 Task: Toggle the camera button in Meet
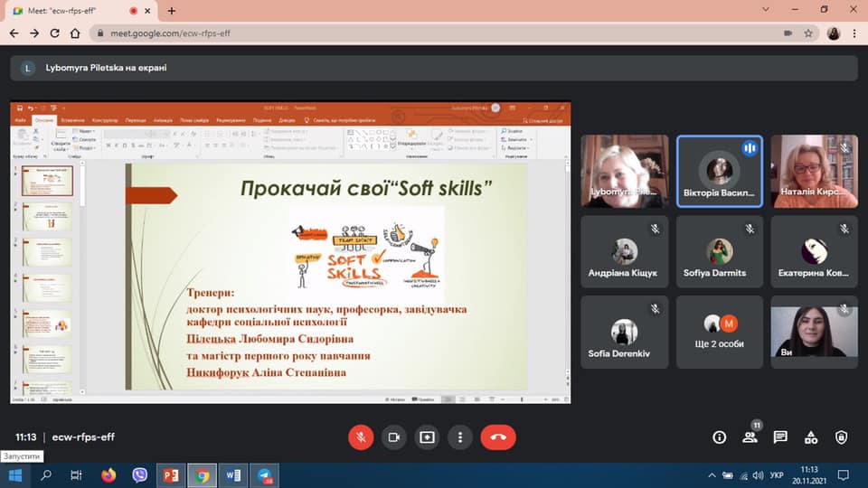pos(394,437)
